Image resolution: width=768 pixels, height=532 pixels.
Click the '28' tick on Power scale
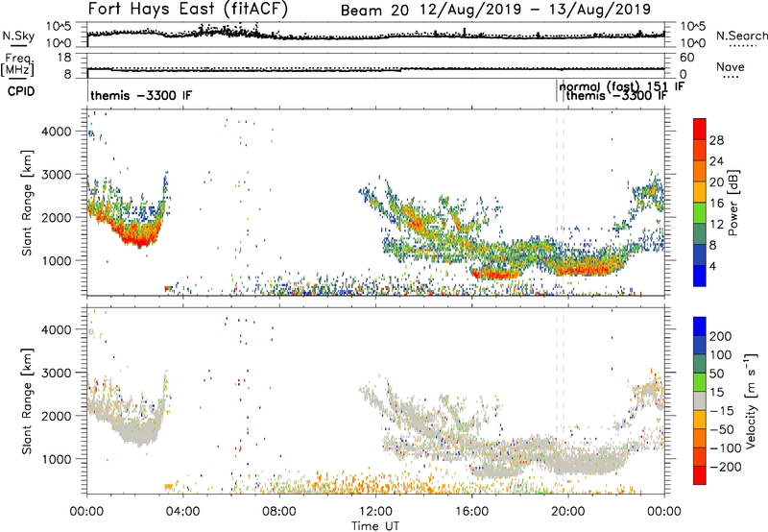coord(716,140)
